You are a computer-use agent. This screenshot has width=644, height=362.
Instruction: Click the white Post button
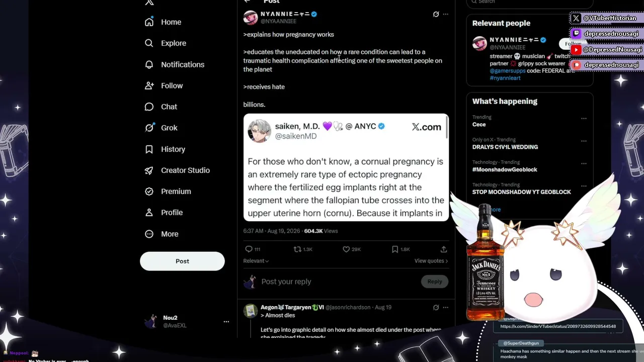182,261
